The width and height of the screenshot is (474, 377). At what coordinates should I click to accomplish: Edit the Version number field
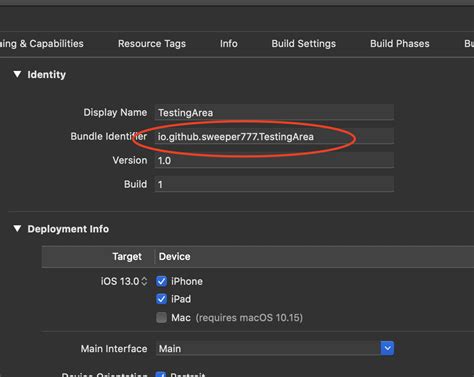pyautogui.click(x=274, y=160)
